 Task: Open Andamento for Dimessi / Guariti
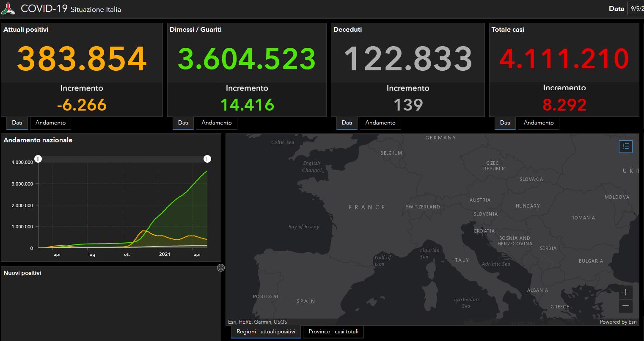pyautogui.click(x=216, y=123)
